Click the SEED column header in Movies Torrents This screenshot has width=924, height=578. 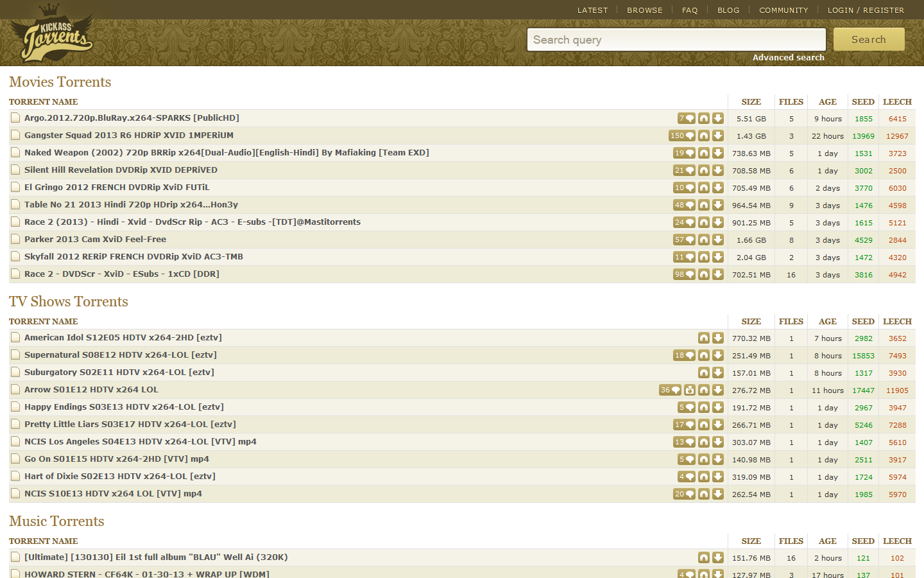(x=863, y=102)
